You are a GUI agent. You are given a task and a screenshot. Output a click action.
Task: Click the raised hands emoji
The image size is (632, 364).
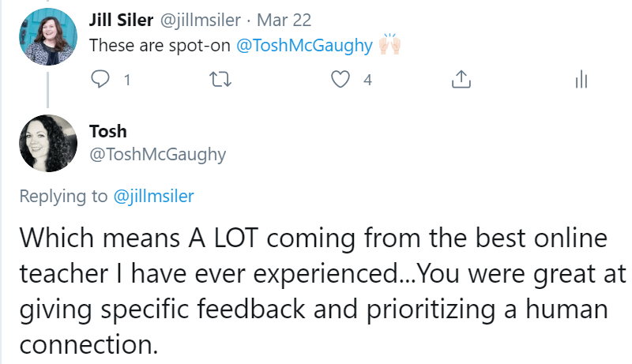(x=391, y=45)
